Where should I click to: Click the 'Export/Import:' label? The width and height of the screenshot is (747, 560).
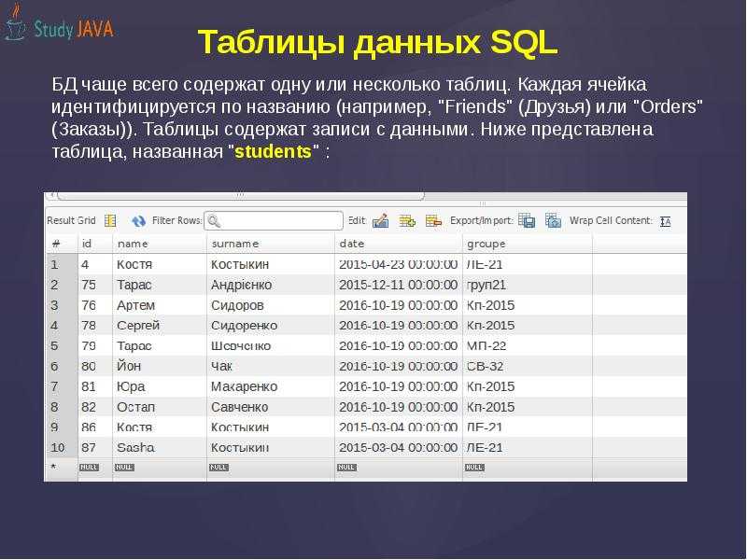[481, 221]
